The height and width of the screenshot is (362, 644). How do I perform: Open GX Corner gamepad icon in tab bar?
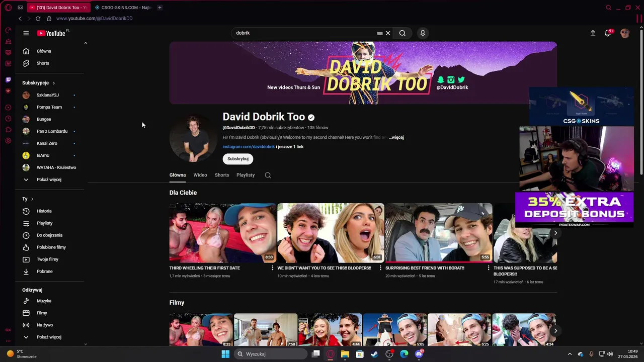20,8
